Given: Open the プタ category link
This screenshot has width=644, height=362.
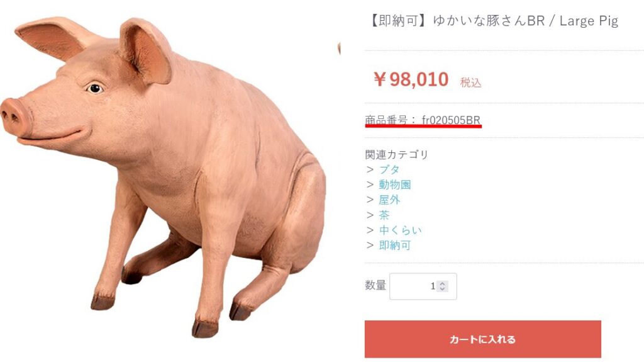Looking at the screenshot, I should pyautogui.click(x=389, y=169).
